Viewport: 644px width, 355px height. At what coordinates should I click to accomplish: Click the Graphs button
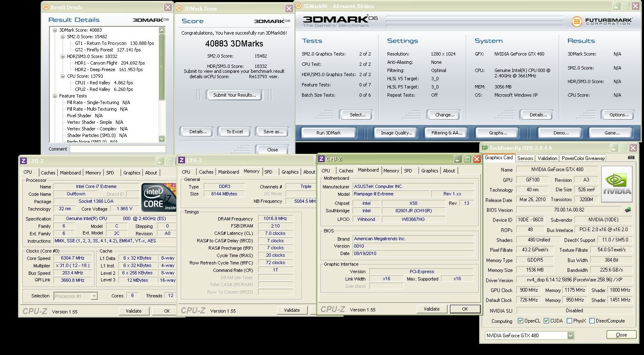tap(498, 133)
